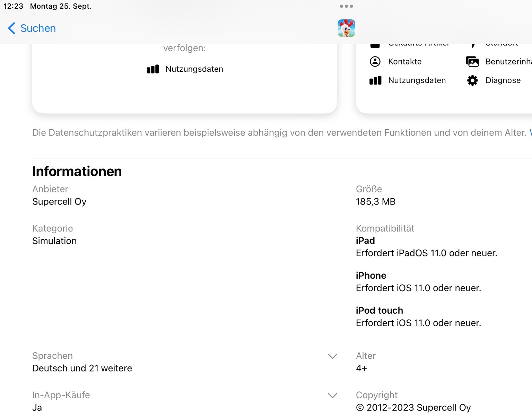Viewport: 532px width, 416px height.
Task: Tap the In-App-Käufe Ja row
Action: pyautogui.click(x=37, y=408)
